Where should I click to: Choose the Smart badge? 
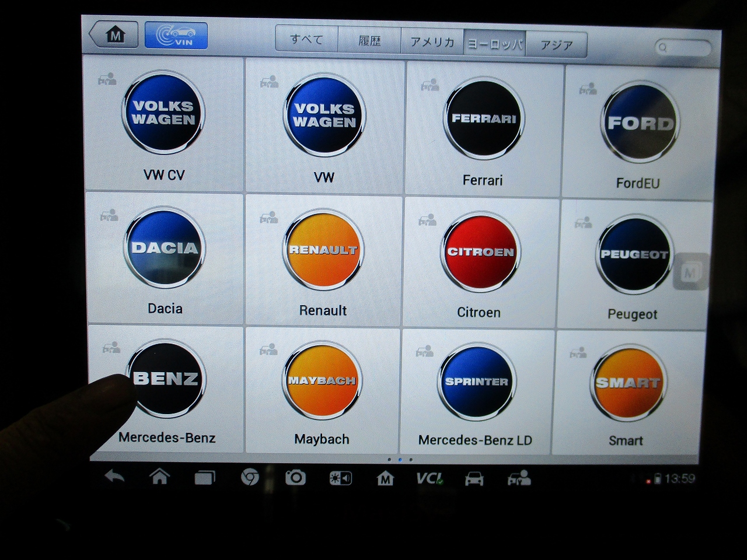[628, 383]
